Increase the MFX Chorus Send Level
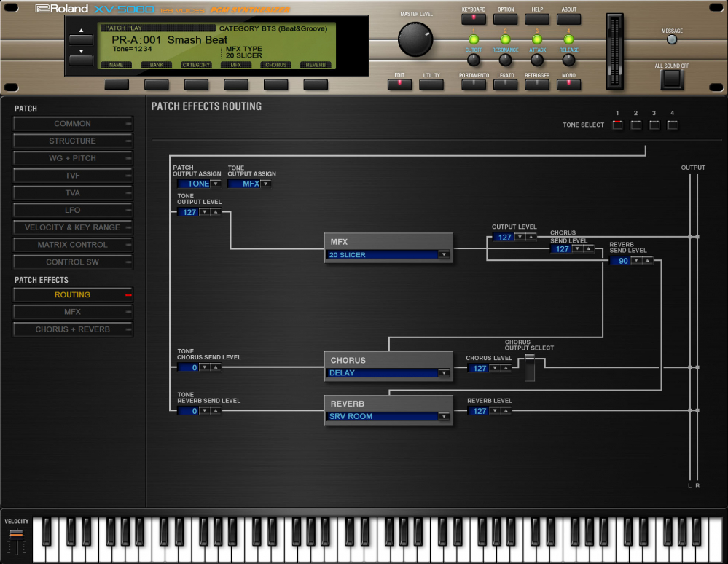This screenshot has height=564, width=728. (589, 249)
